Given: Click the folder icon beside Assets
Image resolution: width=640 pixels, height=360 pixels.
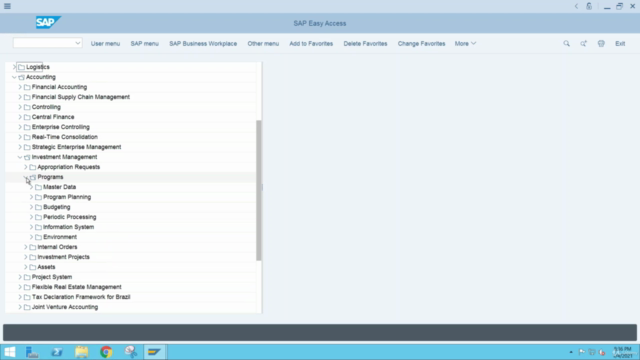Looking at the screenshot, I should click(x=33, y=267).
